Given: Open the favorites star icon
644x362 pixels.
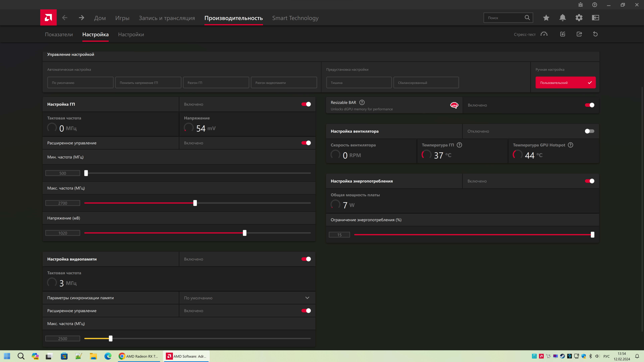Looking at the screenshot, I should pyautogui.click(x=546, y=18).
